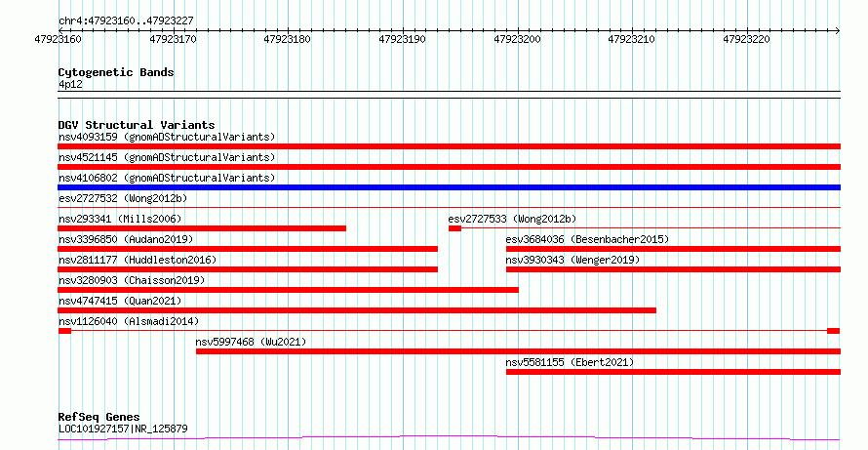Open the esv3684036 (Besenbacher2015) label
The height and width of the screenshot is (450, 868).
(x=587, y=239)
